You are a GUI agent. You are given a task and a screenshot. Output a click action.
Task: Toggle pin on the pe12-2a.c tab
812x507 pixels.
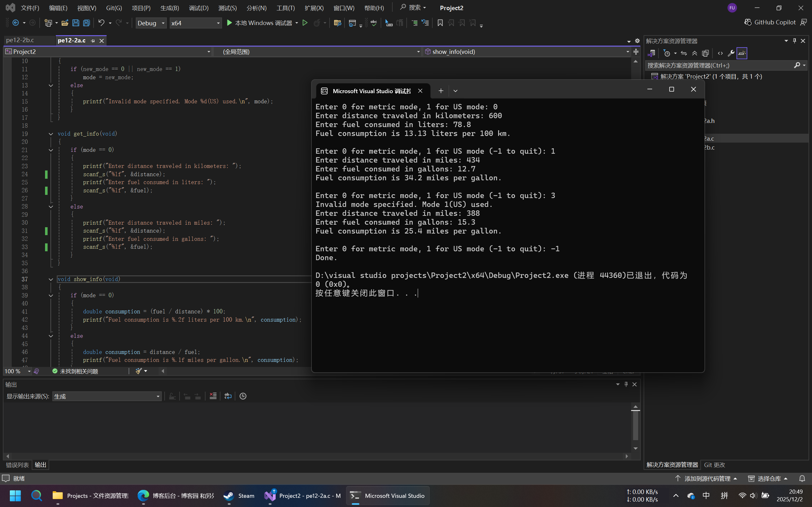tap(93, 41)
